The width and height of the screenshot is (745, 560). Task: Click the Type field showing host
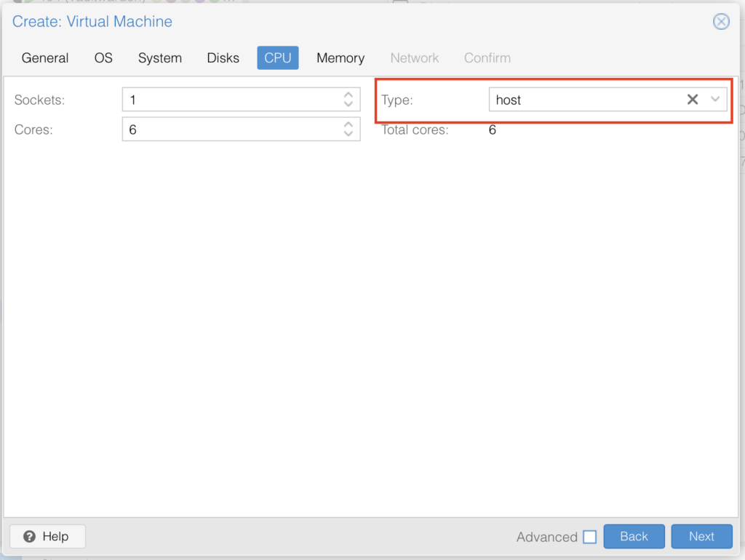(x=582, y=100)
